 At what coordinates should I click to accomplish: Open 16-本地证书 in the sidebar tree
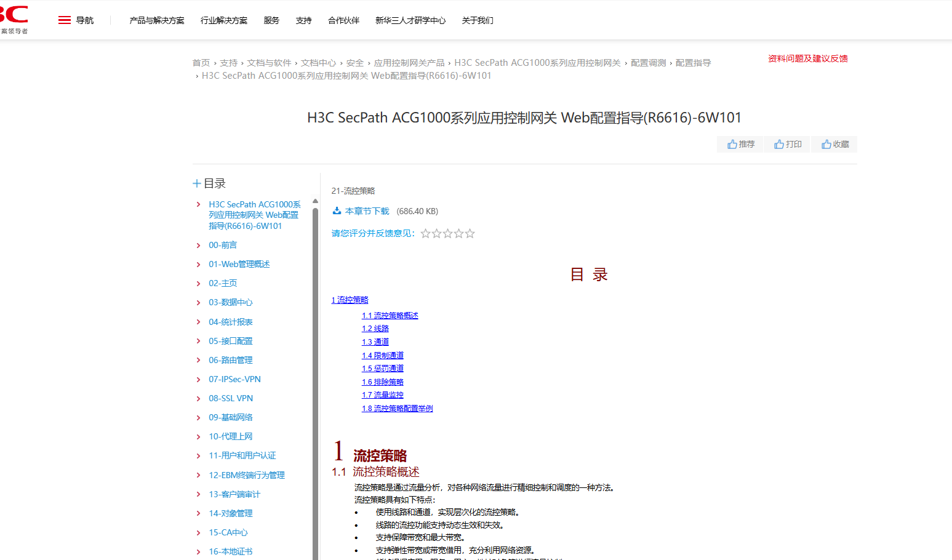coord(231,551)
